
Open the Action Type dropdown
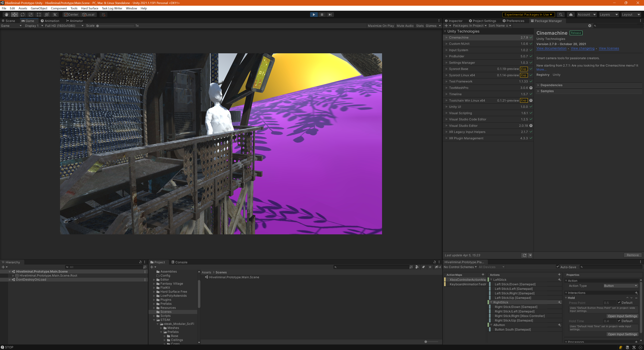[x=620, y=285]
